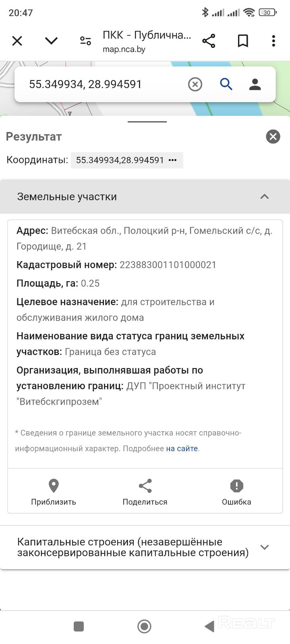Close the browser custom tab with X

coord(17,41)
